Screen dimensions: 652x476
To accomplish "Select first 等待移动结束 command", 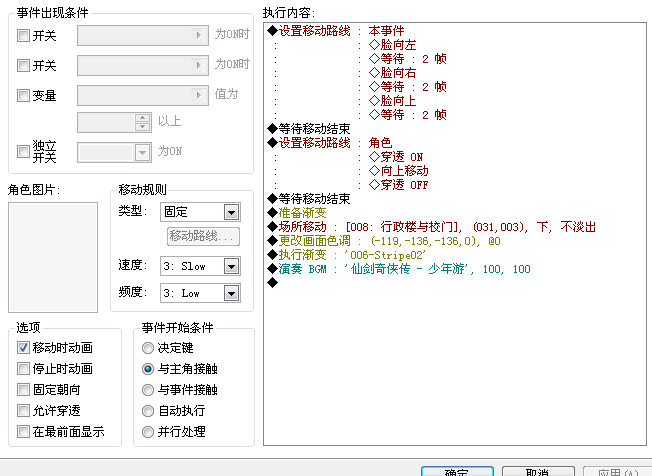I will pos(309,128).
